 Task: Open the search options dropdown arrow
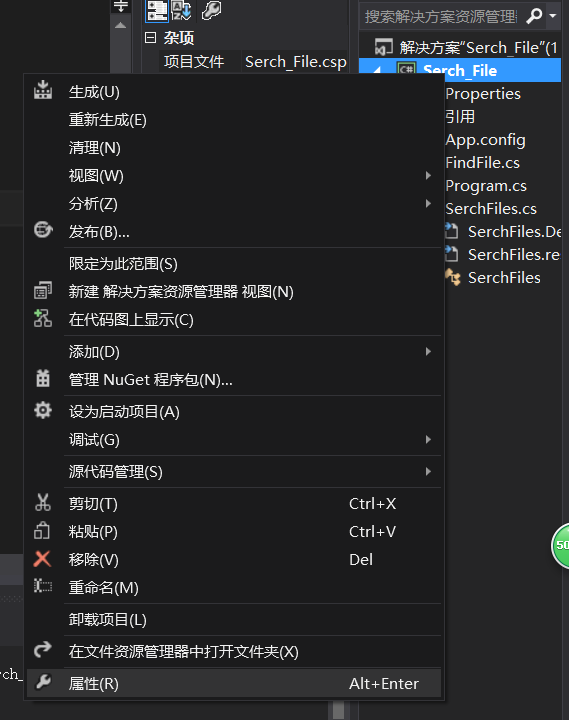point(553,16)
